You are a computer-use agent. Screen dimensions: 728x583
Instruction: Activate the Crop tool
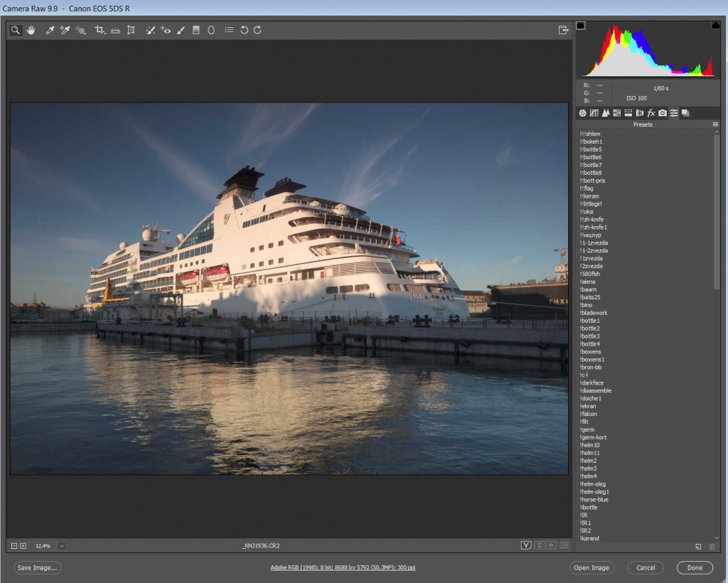tap(100, 31)
